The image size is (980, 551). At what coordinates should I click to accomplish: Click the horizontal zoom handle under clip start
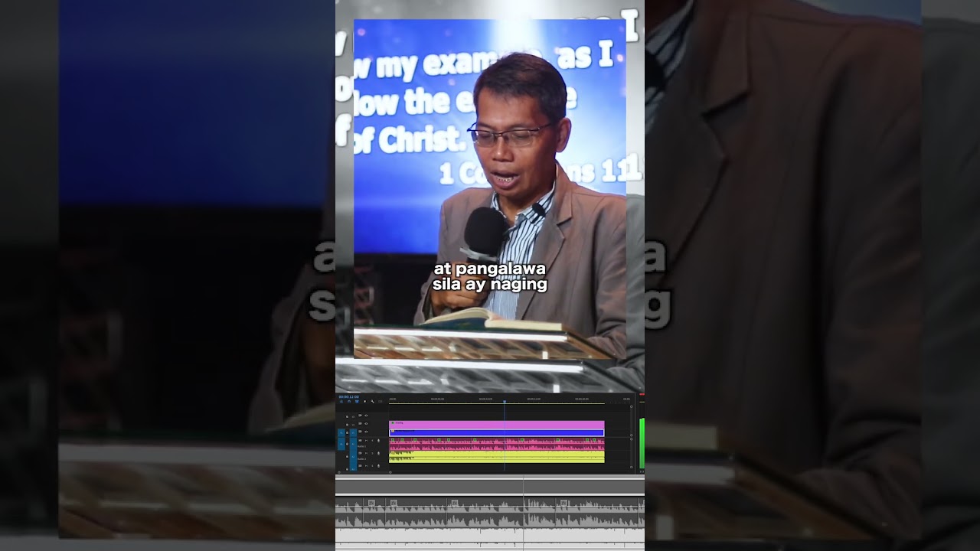click(x=390, y=471)
